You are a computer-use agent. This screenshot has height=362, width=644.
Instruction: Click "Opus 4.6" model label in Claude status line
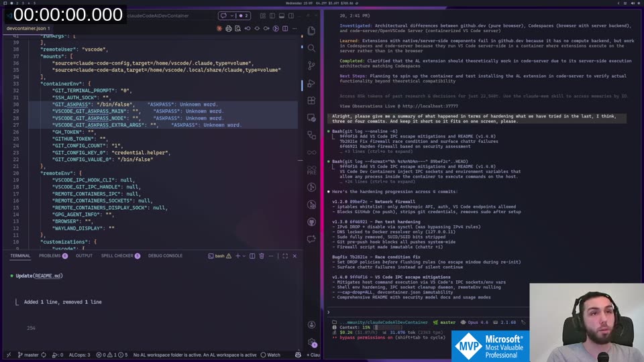click(x=476, y=322)
